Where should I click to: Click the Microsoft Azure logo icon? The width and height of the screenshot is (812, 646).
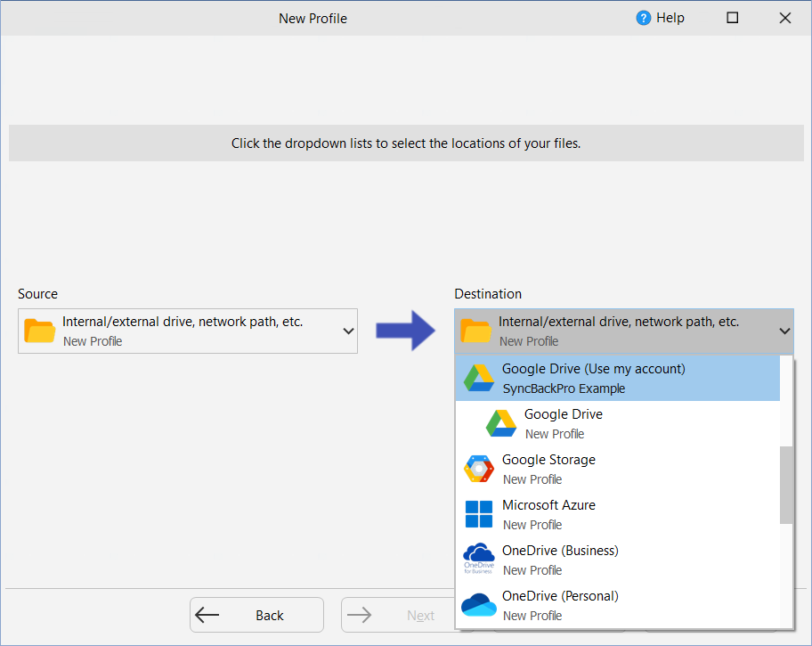point(478,514)
